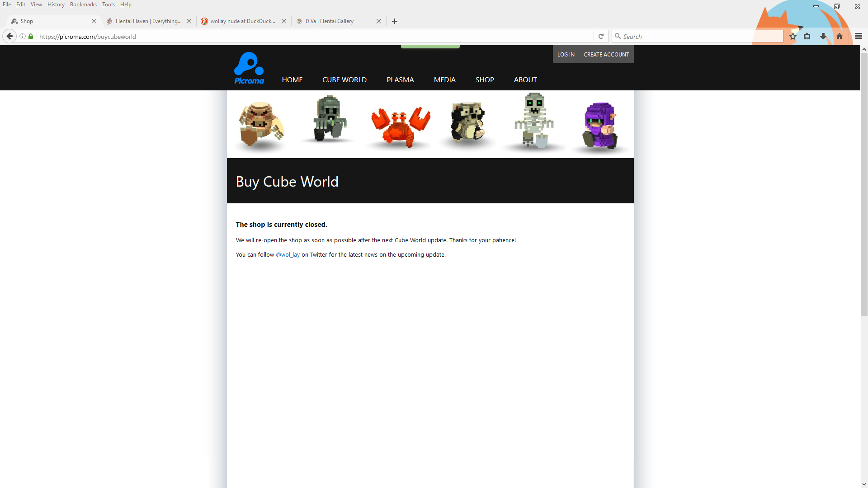The image size is (868, 488).
Task: Click the page scrollbar down arrow
Action: coord(864,483)
